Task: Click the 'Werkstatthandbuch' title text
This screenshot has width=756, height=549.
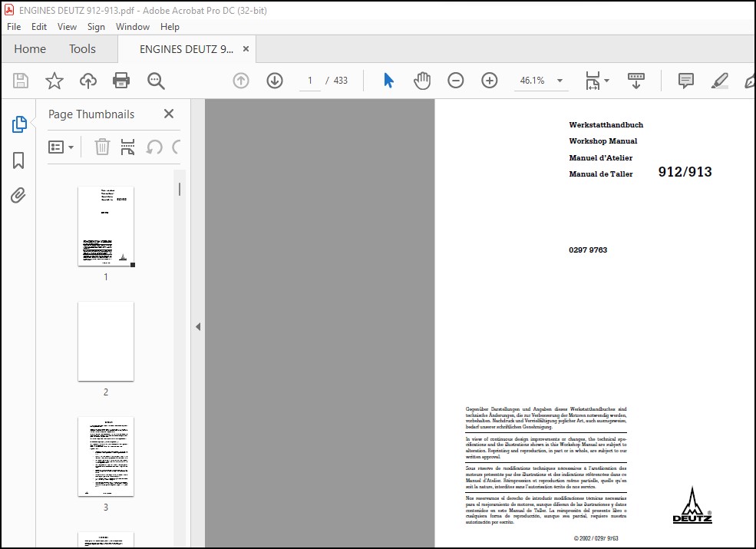Action: click(x=606, y=124)
